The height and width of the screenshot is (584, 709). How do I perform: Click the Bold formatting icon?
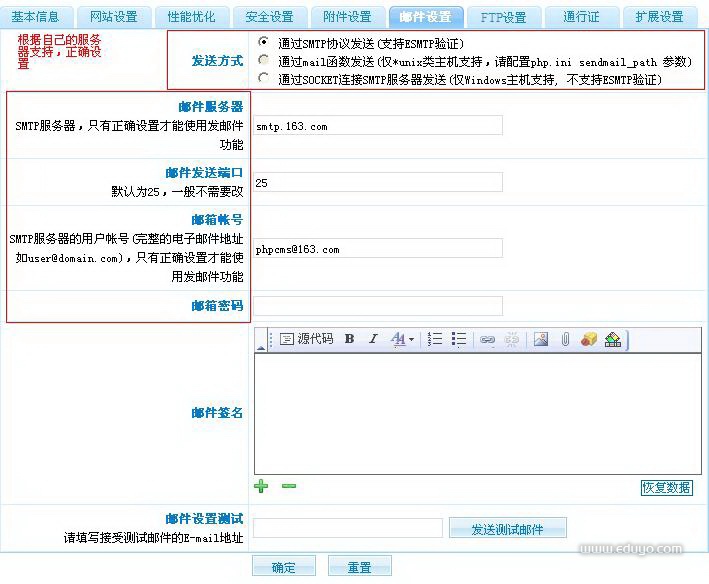[x=350, y=339]
